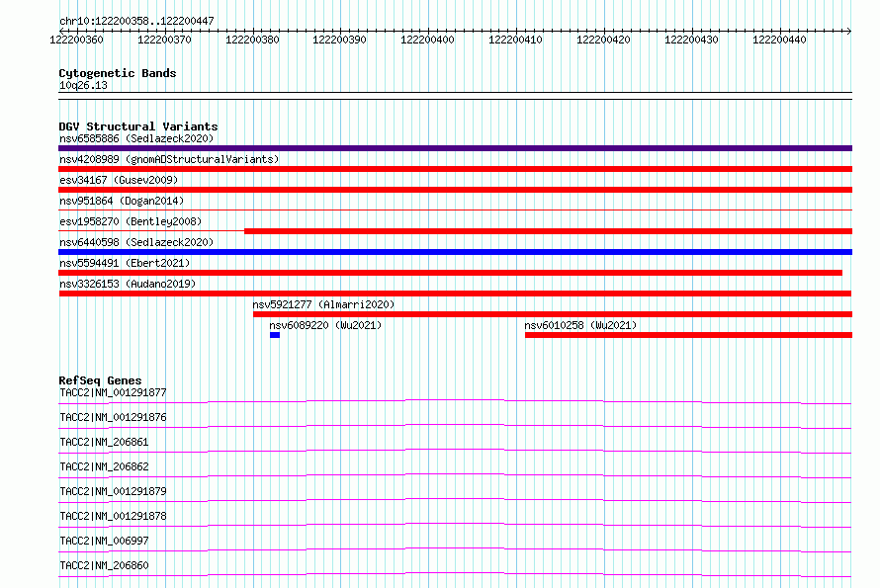Click ruler position 122200420

604,40
